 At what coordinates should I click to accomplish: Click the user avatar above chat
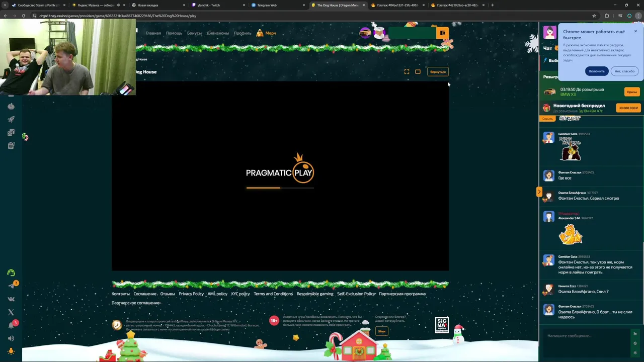[549, 32]
